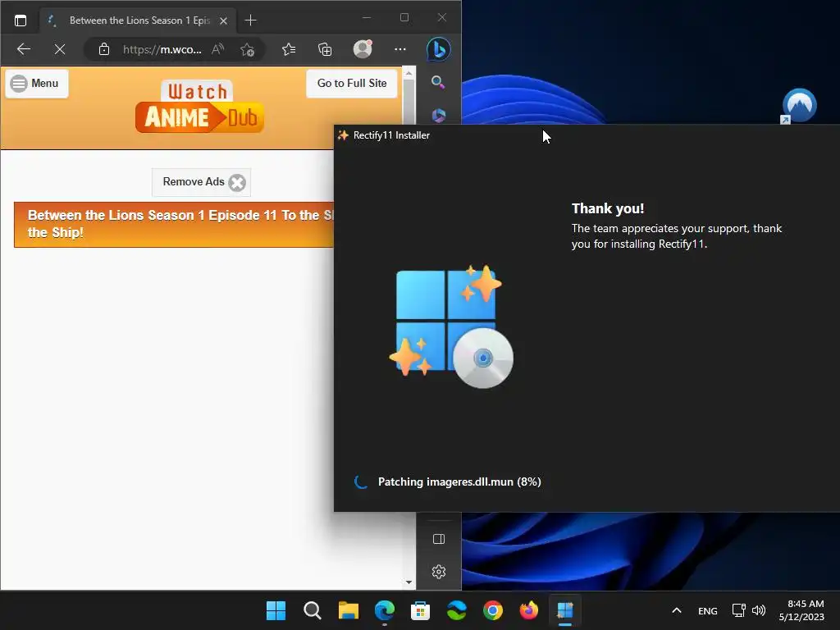
Task: Click ENG language indicator
Action: click(x=708, y=610)
